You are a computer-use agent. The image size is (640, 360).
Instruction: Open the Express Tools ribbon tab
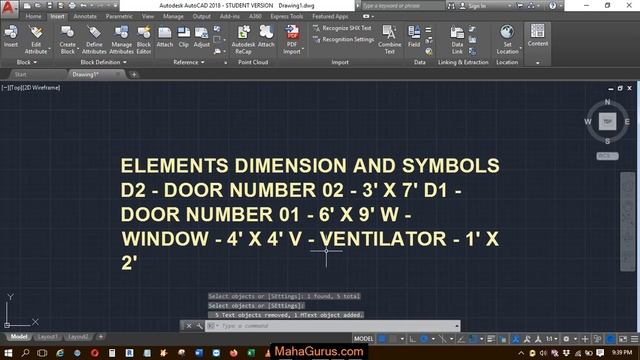point(287,16)
